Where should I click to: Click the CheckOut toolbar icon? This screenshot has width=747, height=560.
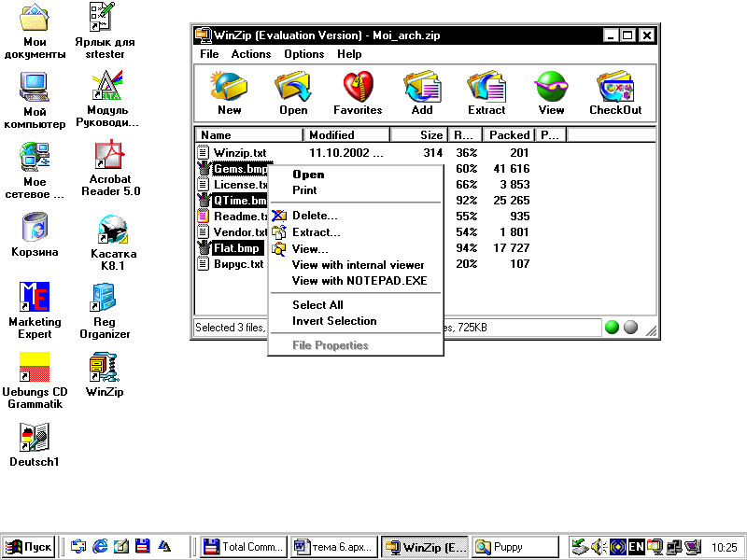point(615,92)
